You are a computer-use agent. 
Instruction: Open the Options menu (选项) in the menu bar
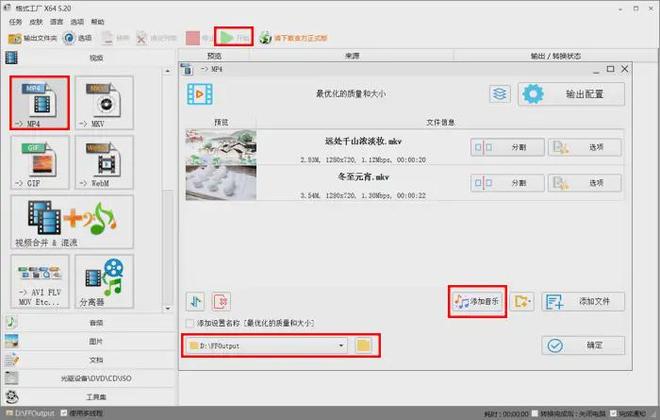click(77, 21)
